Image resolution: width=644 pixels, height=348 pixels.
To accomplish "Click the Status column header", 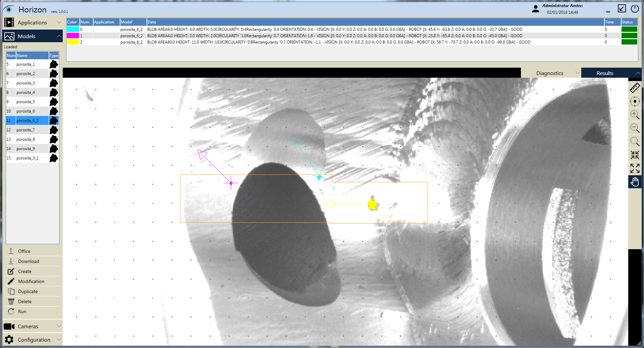I will click(x=629, y=22).
